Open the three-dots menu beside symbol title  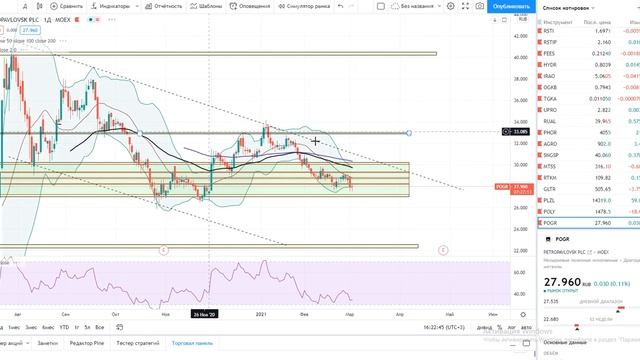(111, 20)
